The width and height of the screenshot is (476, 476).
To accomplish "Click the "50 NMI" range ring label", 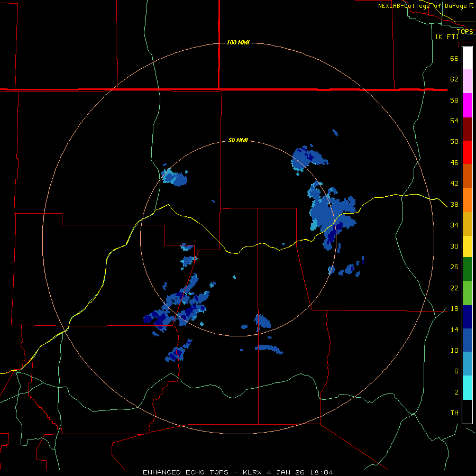I will click(x=238, y=140).
